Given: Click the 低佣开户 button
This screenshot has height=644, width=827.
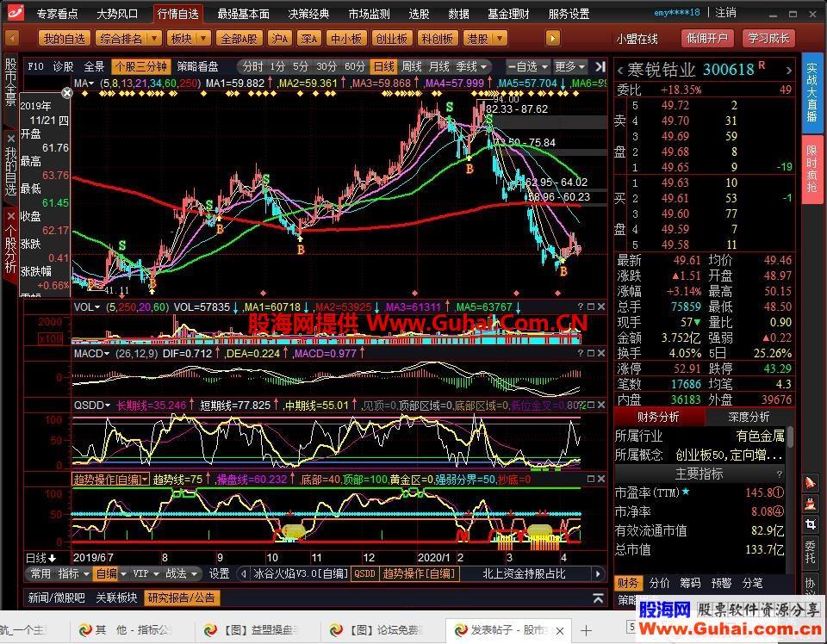Looking at the screenshot, I should 706,38.
